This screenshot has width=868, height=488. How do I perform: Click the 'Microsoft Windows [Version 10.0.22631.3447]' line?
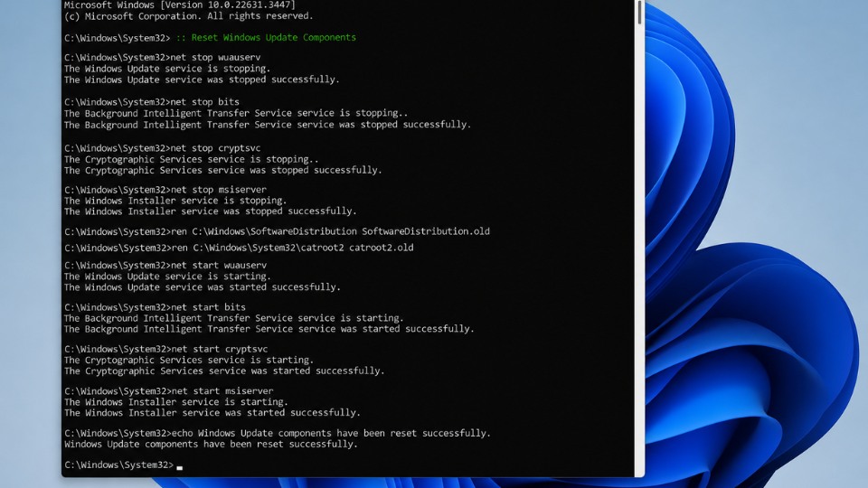coord(180,5)
